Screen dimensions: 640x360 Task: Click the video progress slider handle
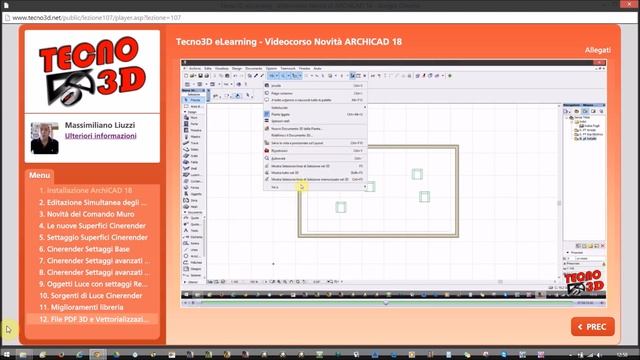386,303
